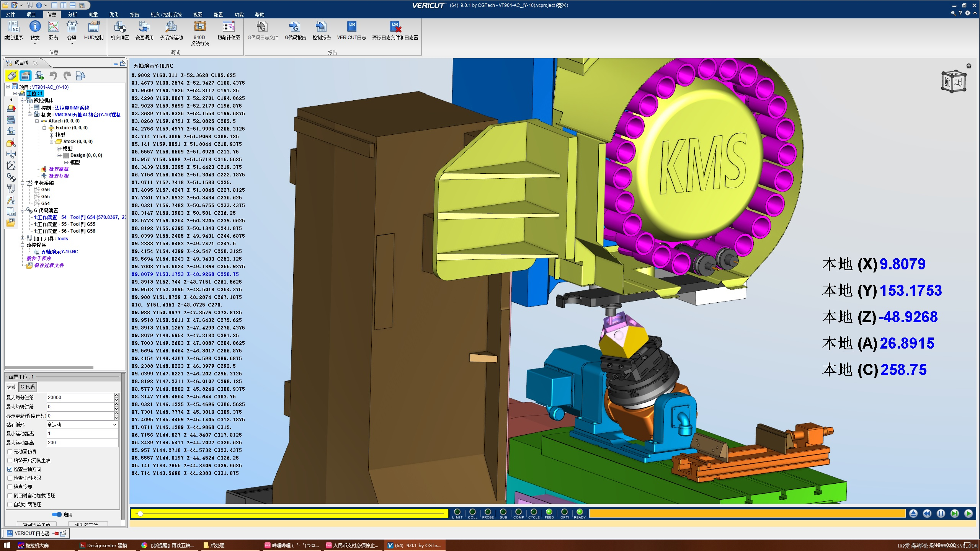Click the orange progress bar

[747, 514]
